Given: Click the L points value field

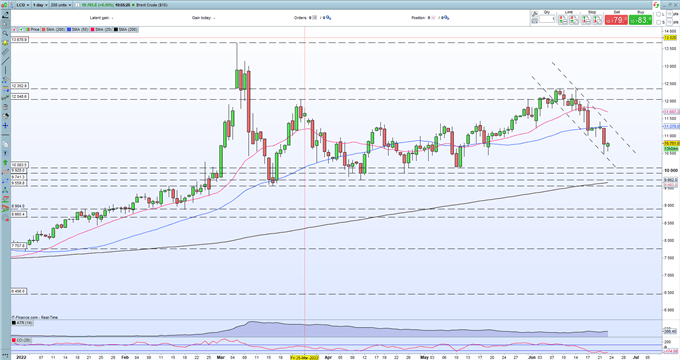Looking at the screenshot, I should click(x=669, y=14).
